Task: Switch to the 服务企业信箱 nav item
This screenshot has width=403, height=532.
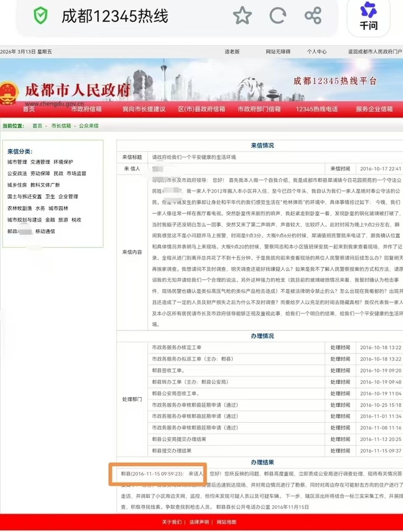Action: [374, 109]
